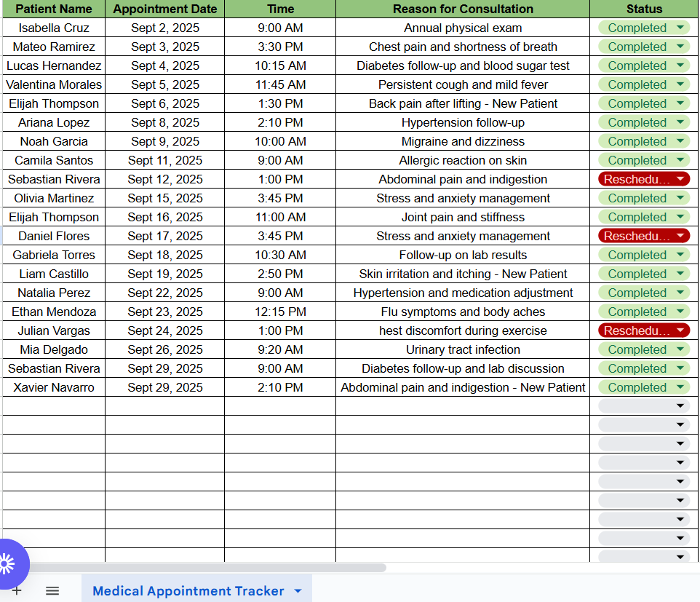Select Persistent cough and mild fever cell

(463, 84)
